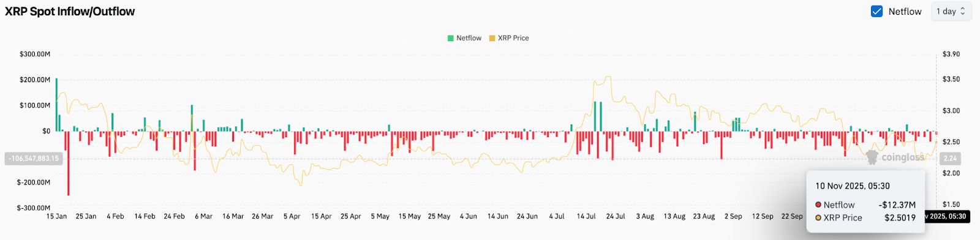This screenshot has width=980, height=240.
Task: Select the 12 Sep date label
Action: click(762, 216)
